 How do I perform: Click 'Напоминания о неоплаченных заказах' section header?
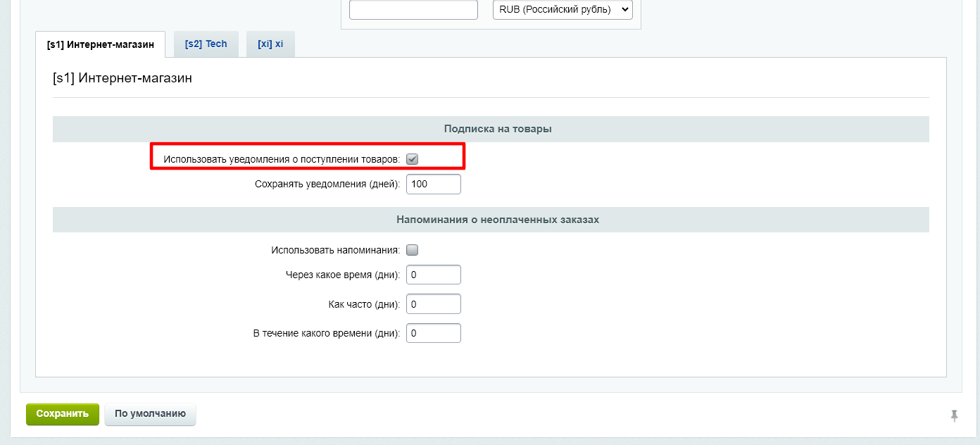(497, 220)
